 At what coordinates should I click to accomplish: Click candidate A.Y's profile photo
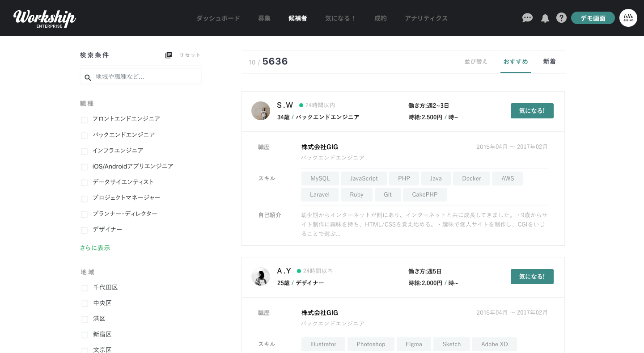click(261, 277)
